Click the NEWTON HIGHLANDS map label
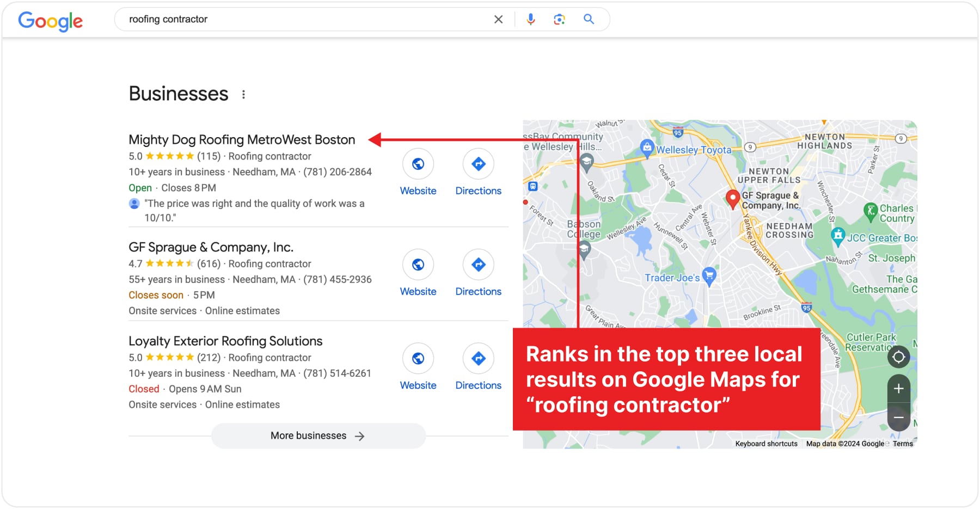 click(x=825, y=142)
